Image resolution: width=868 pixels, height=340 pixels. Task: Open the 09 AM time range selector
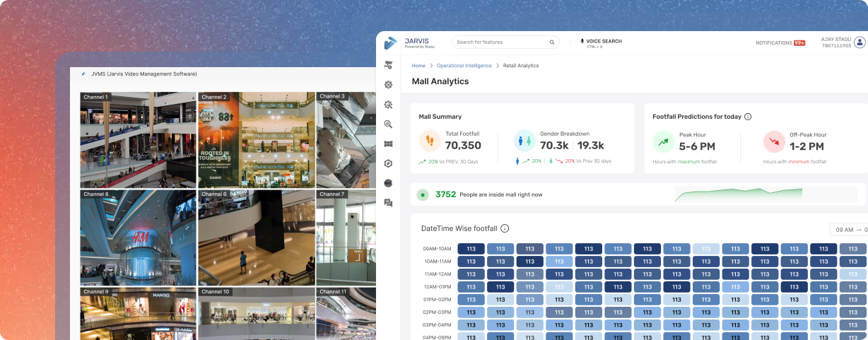pyautogui.click(x=848, y=230)
